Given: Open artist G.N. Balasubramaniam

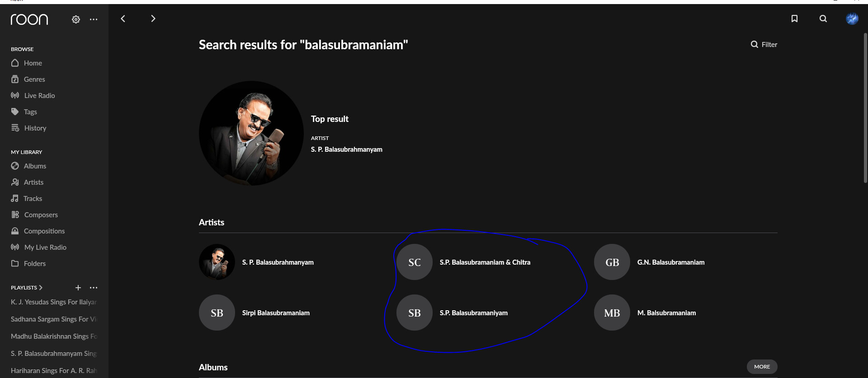Looking at the screenshot, I should (x=671, y=262).
